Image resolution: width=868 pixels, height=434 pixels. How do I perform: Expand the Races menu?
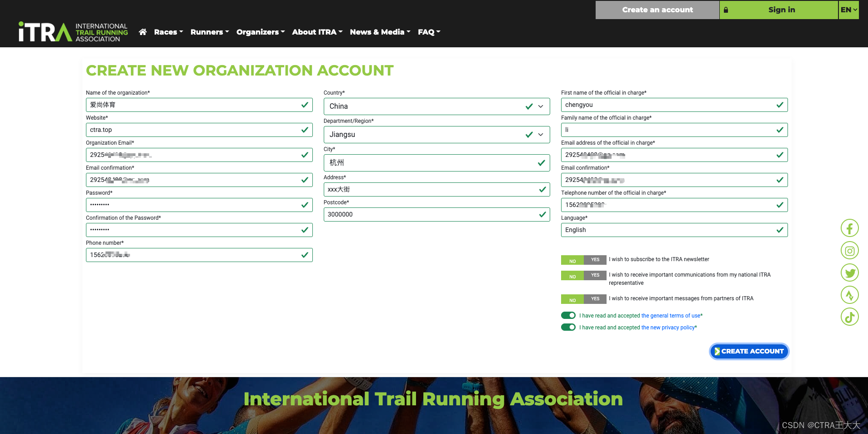(x=168, y=32)
